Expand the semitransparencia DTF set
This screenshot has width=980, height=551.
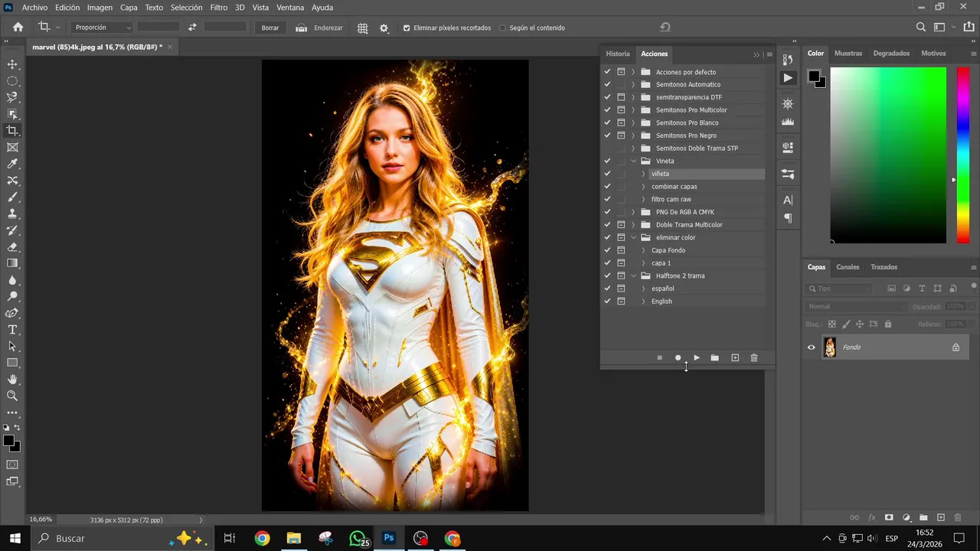[x=633, y=97]
